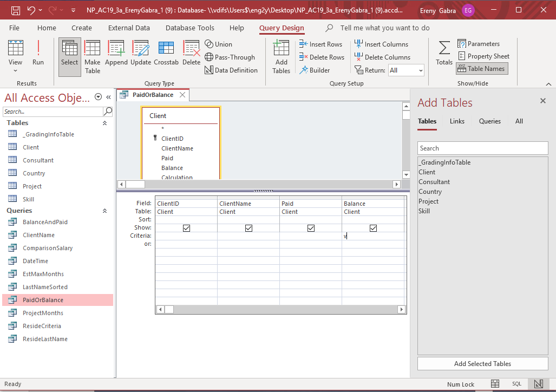Screen dimensions: 556x392
Task: Select the Crosstab query type
Action: (166, 53)
